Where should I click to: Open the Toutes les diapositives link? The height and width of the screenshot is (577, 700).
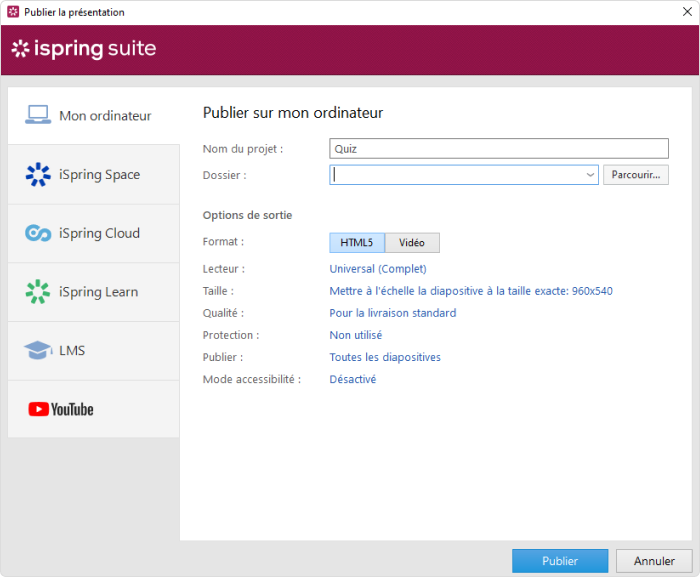tap(385, 357)
